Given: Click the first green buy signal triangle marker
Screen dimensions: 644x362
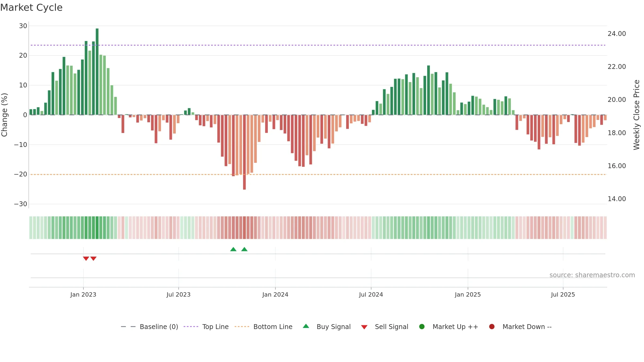Looking at the screenshot, I should pos(233,249).
